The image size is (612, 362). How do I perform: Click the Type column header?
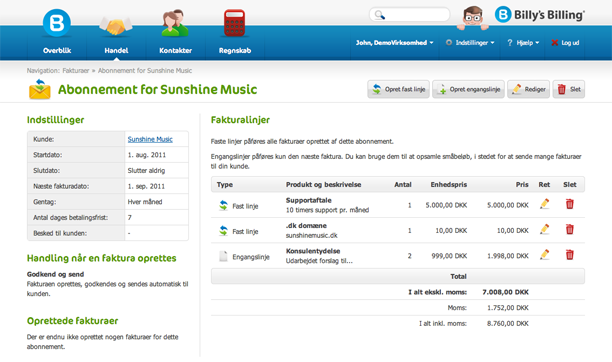tap(225, 184)
